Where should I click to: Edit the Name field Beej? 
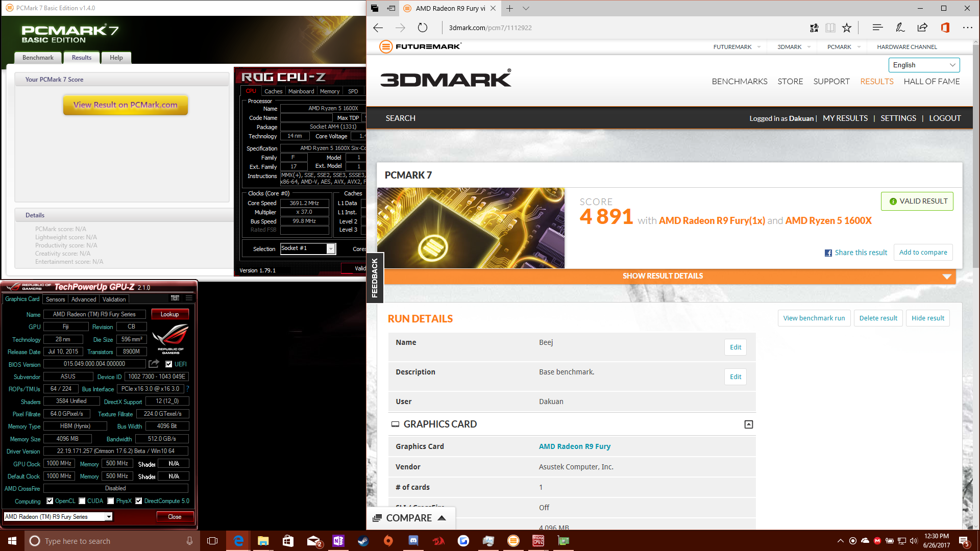pyautogui.click(x=736, y=347)
